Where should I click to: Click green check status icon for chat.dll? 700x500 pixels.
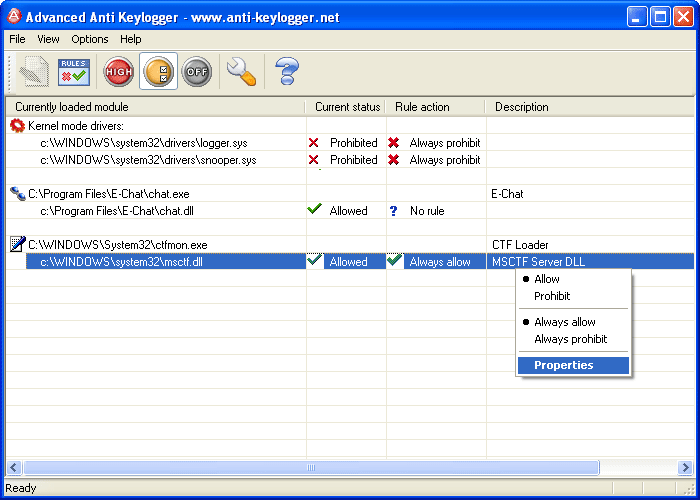pos(315,209)
